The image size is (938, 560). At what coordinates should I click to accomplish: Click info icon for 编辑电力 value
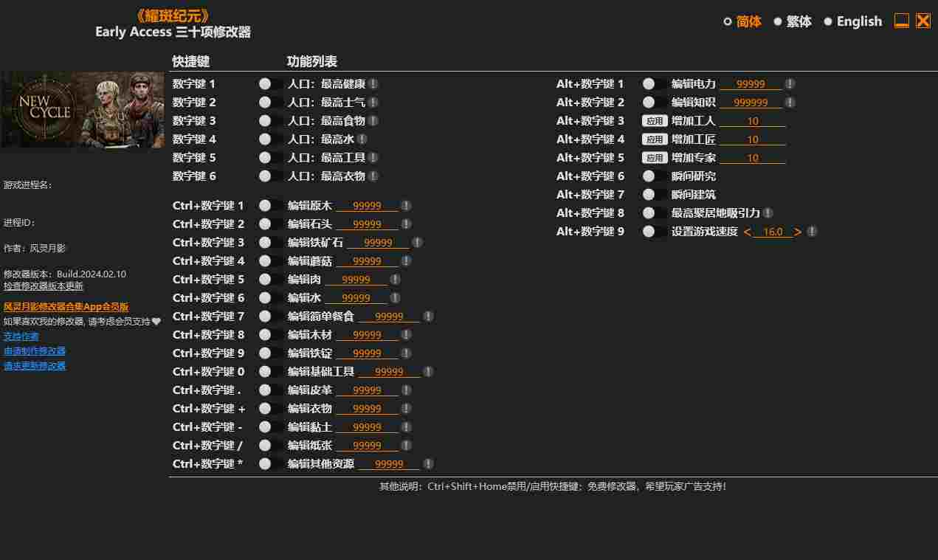click(790, 84)
